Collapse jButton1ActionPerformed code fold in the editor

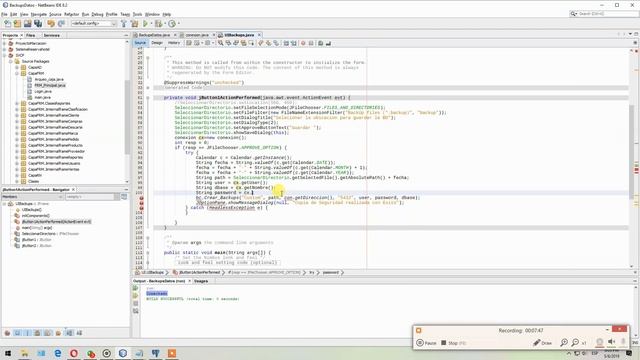pos(148,98)
